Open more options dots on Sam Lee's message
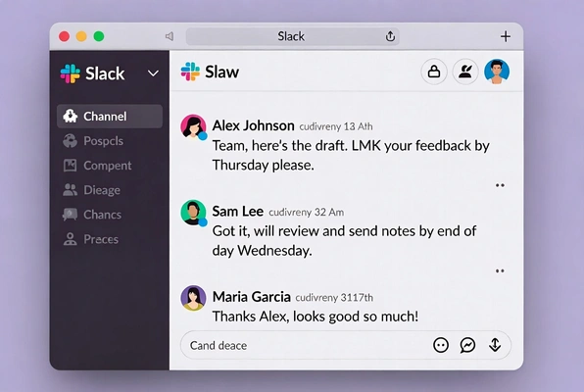This screenshot has height=392, width=584. (x=500, y=270)
